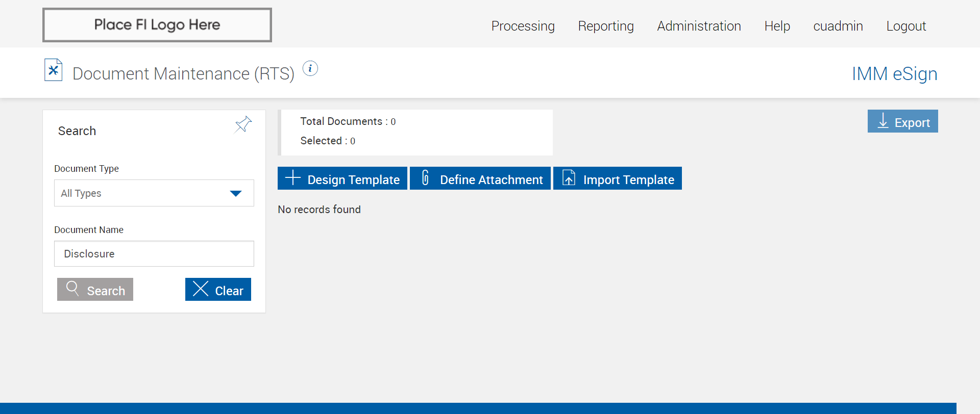Click the Logout link
Image resolution: width=980 pixels, height=414 pixels.
(x=906, y=26)
